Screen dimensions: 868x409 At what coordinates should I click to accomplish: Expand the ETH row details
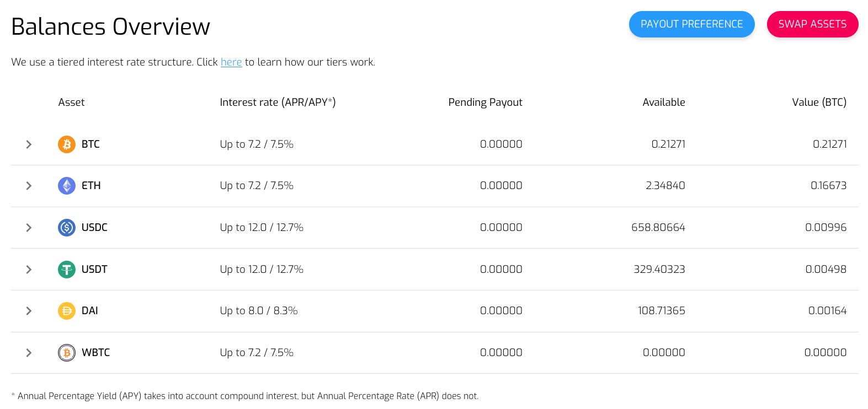point(29,186)
